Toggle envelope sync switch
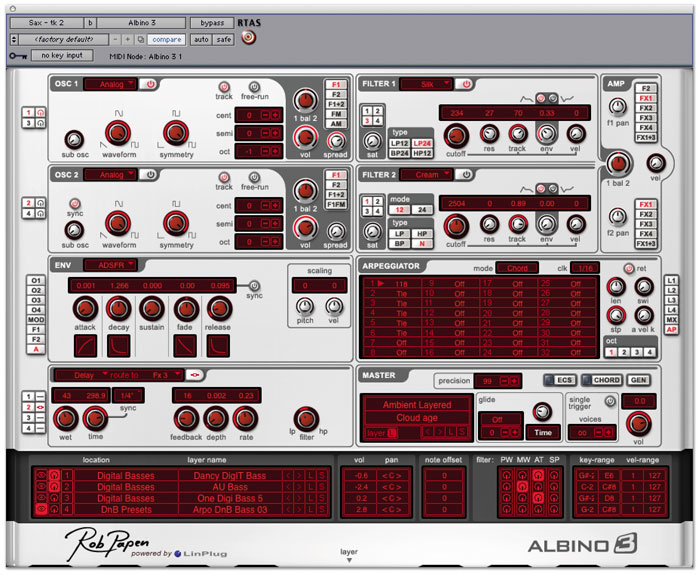 click(254, 285)
